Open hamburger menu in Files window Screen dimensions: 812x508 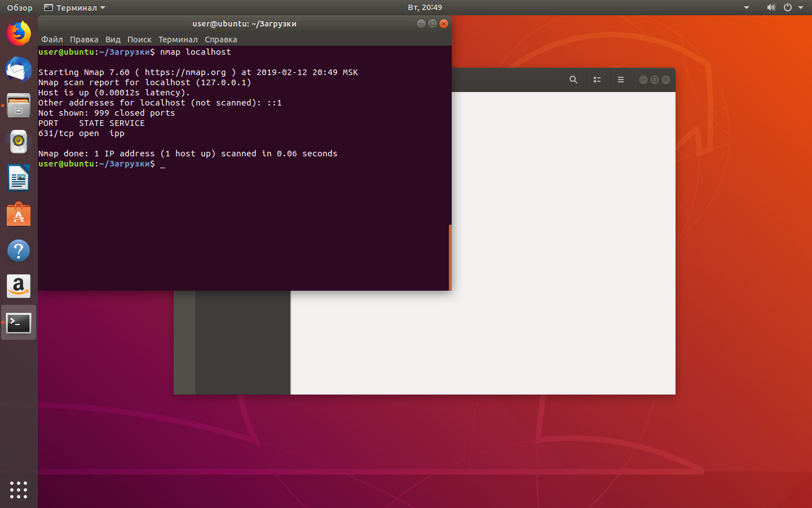click(621, 80)
